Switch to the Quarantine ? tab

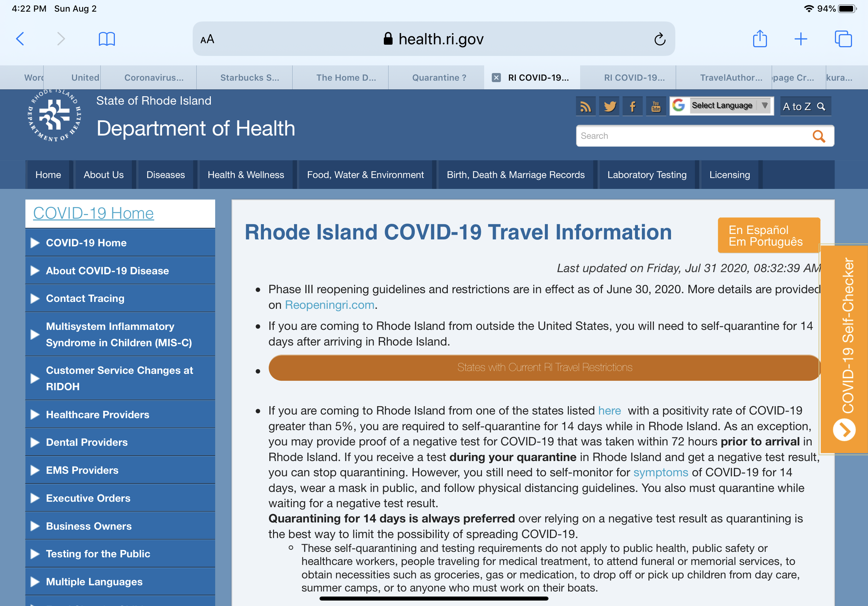(439, 78)
